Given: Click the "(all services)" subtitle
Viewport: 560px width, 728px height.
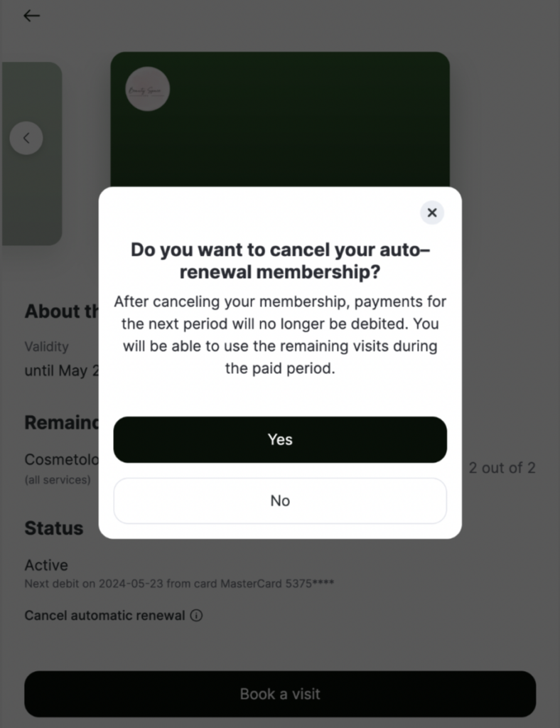Looking at the screenshot, I should [x=58, y=480].
